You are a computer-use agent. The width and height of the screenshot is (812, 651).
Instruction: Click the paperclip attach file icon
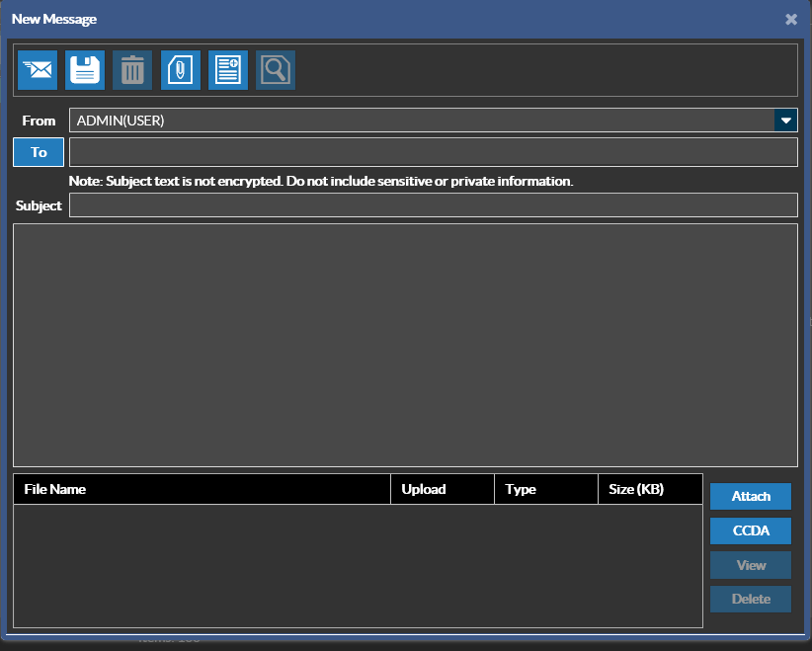coord(181,70)
